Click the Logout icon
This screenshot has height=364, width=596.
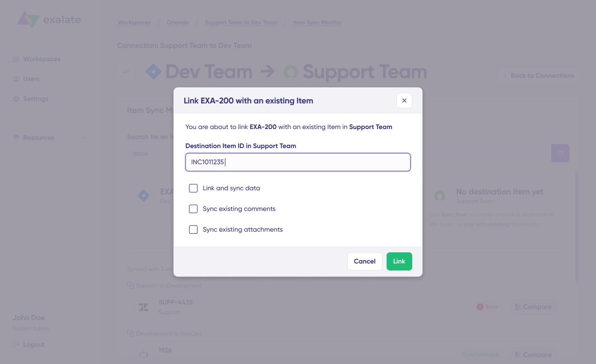pyautogui.click(x=16, y=344)
